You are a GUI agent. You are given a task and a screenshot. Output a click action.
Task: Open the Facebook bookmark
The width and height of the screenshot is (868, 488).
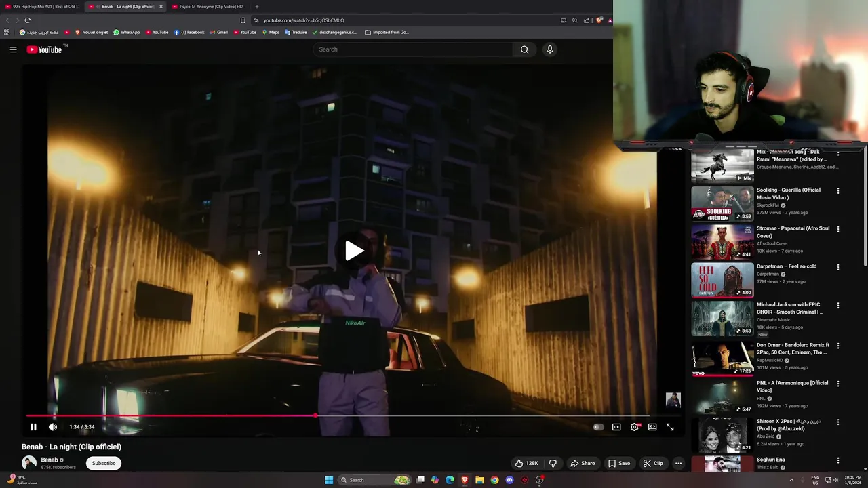[x=189, y=32]
